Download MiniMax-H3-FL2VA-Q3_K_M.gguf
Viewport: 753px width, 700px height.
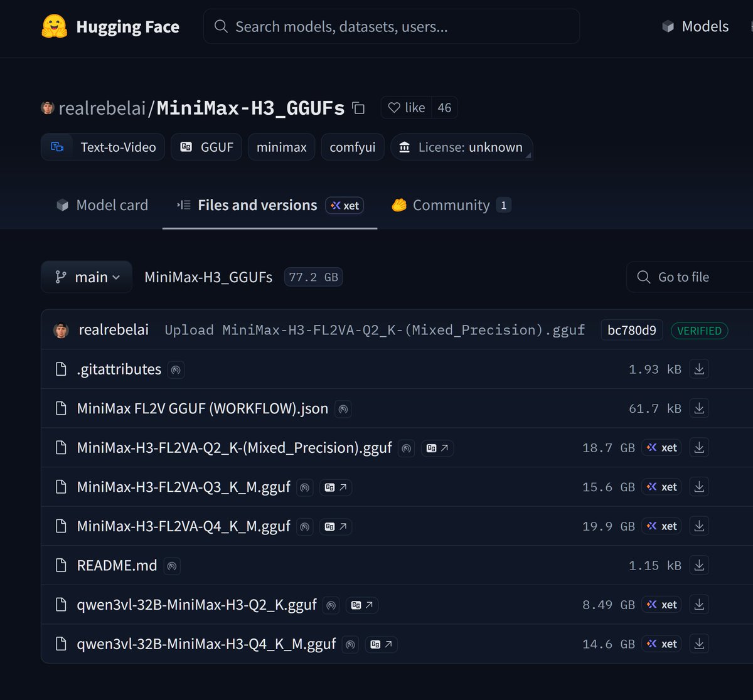699,487
